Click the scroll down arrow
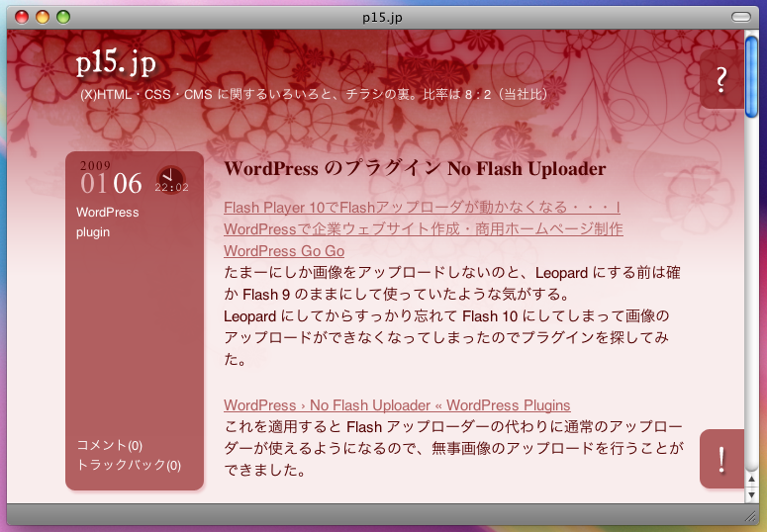The image size is (767, 532). 752,493
